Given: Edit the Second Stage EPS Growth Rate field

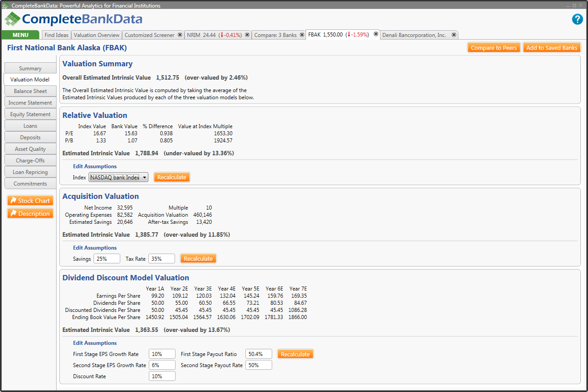Looking at the screenshot, I should coord(162,365).
